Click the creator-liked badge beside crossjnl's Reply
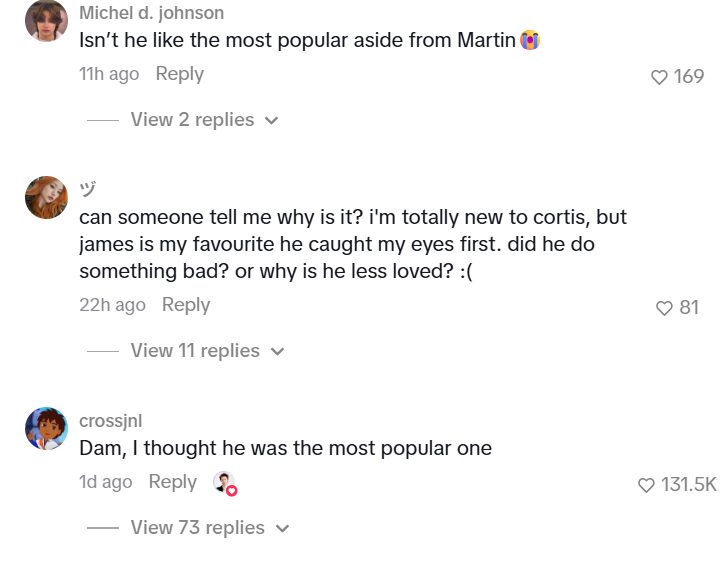Viewport: 724px width, 562px height. (x=225, y=483)
